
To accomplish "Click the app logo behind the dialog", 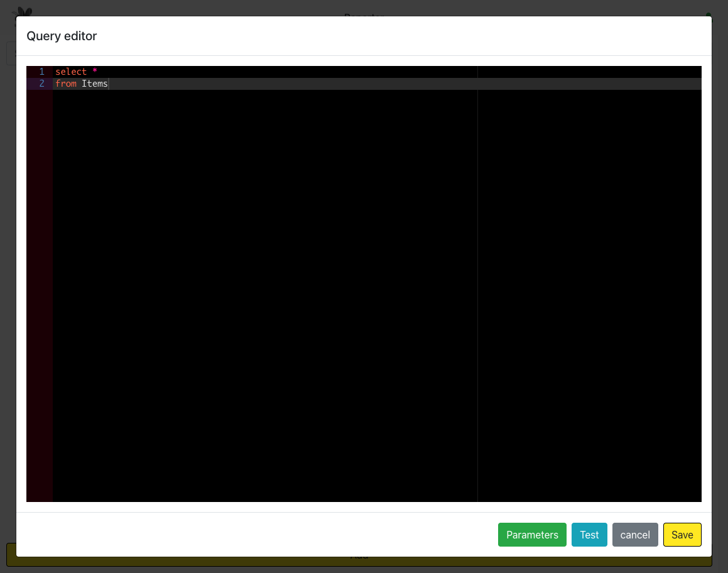I will click(23, 11).
